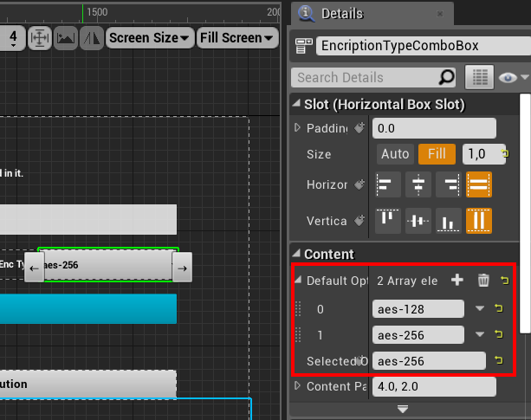Click the image preview background toolbar icon
This screenshot has height=420, width=531.
66,37
